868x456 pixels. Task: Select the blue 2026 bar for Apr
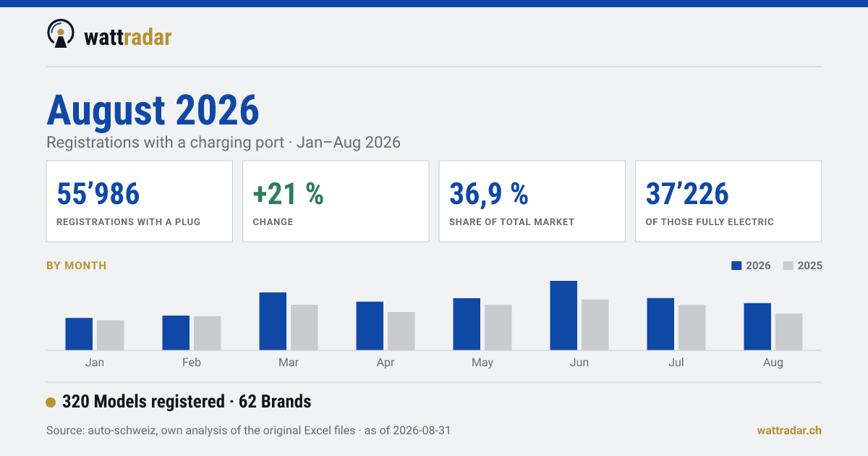(x=370, y=326)
